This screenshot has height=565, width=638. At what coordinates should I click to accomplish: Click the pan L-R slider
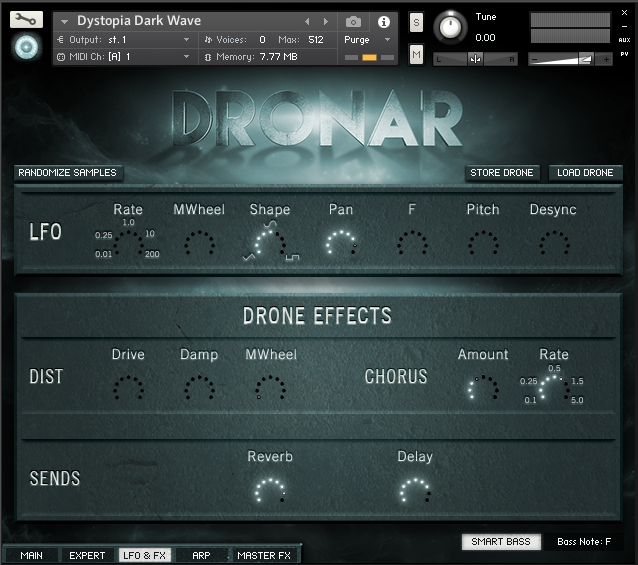[475, 59]
